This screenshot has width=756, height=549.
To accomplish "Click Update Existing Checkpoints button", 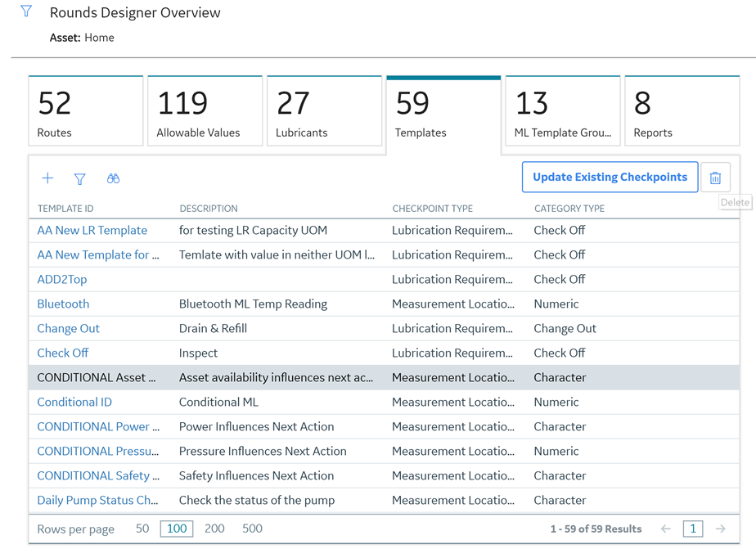I will pyautogui.click(x=610, y=177).
